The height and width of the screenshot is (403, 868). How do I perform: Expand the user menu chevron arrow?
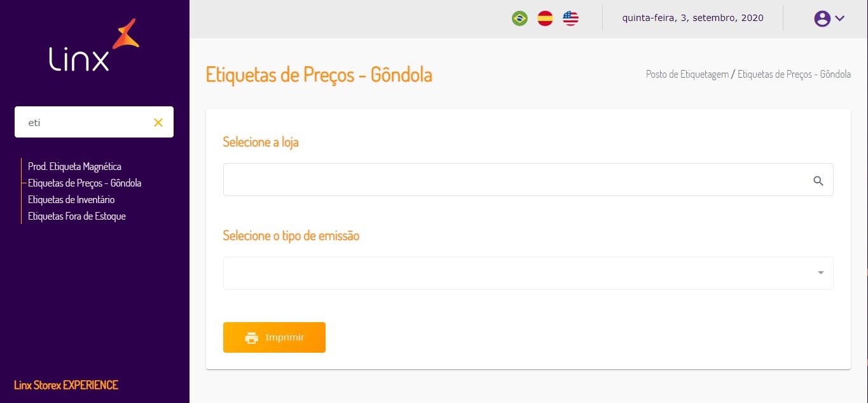click(839, 18)
